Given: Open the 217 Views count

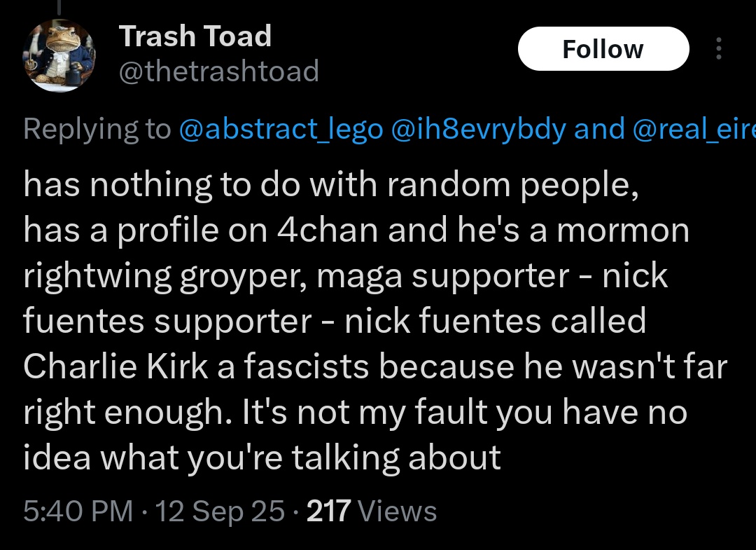Looking at the screenshot, I should [372, 511].
